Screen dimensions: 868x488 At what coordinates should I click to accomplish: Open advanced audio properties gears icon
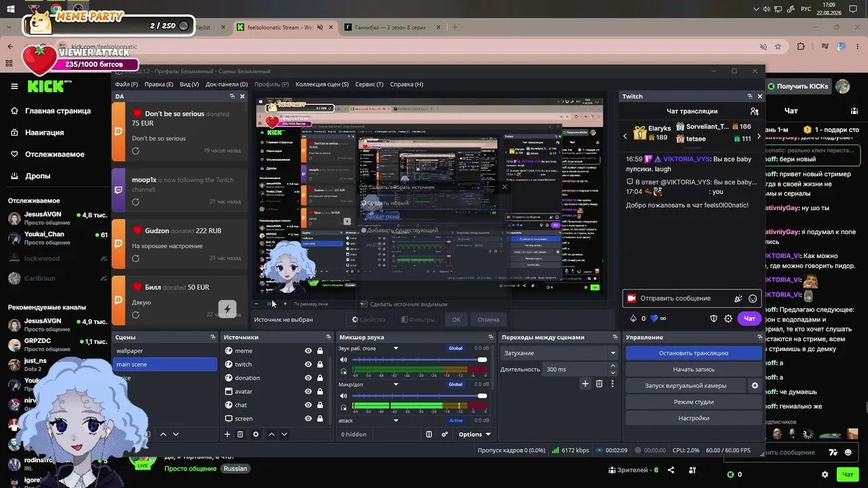coord(445,434)
